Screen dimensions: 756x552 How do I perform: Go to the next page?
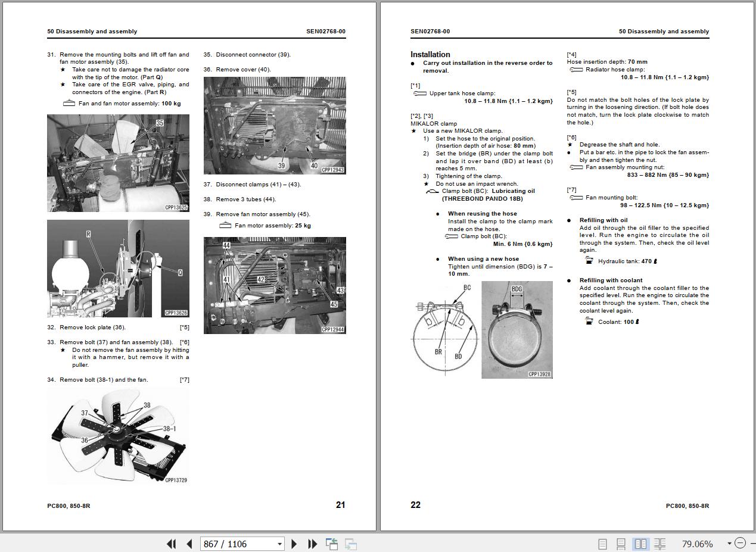294,544
